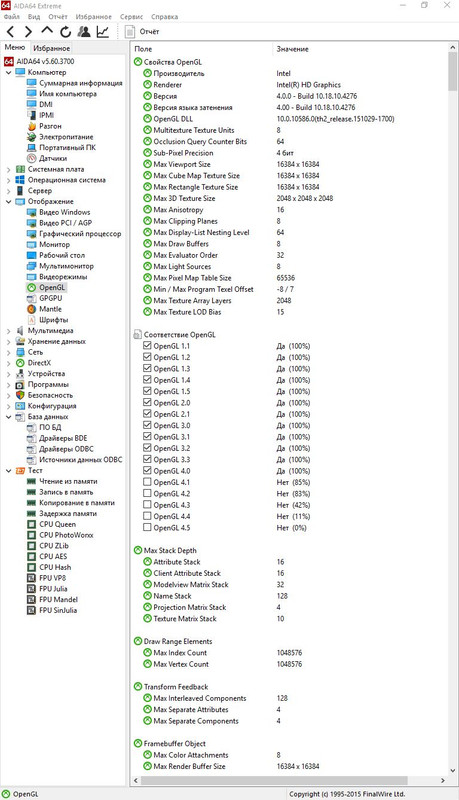Viewport: 459px width, 800px height.
Task: Open the Разгон overclock item
Action: coord(50,126)
